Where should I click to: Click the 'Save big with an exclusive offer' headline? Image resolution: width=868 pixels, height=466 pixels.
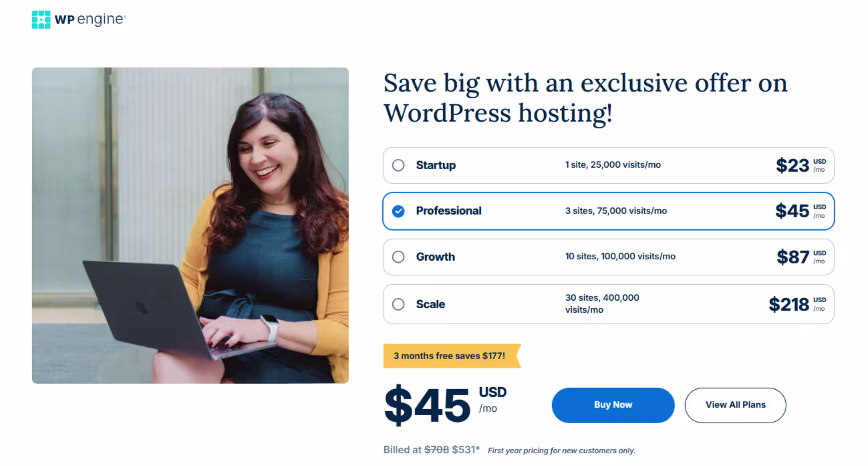(x=585, y=98)
